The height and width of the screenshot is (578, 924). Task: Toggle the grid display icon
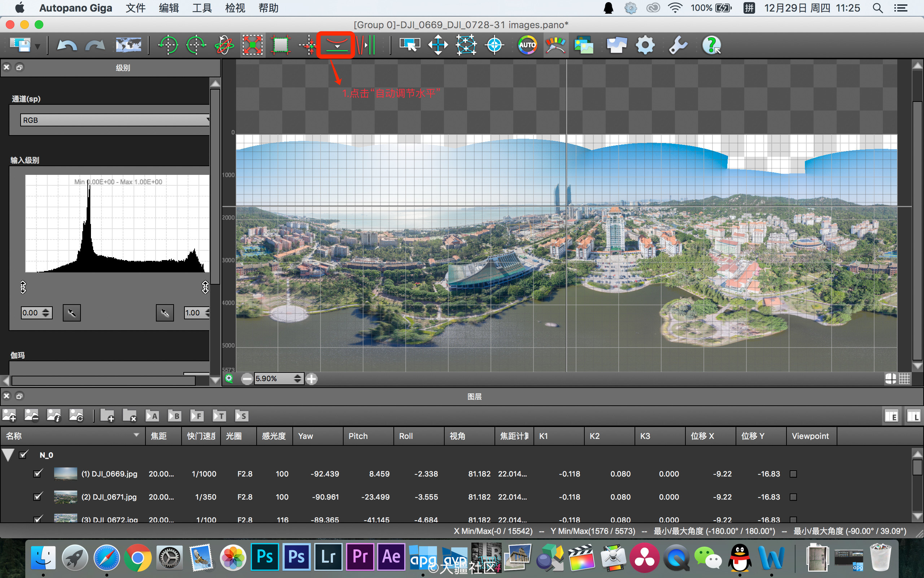[x=904, y=379]
